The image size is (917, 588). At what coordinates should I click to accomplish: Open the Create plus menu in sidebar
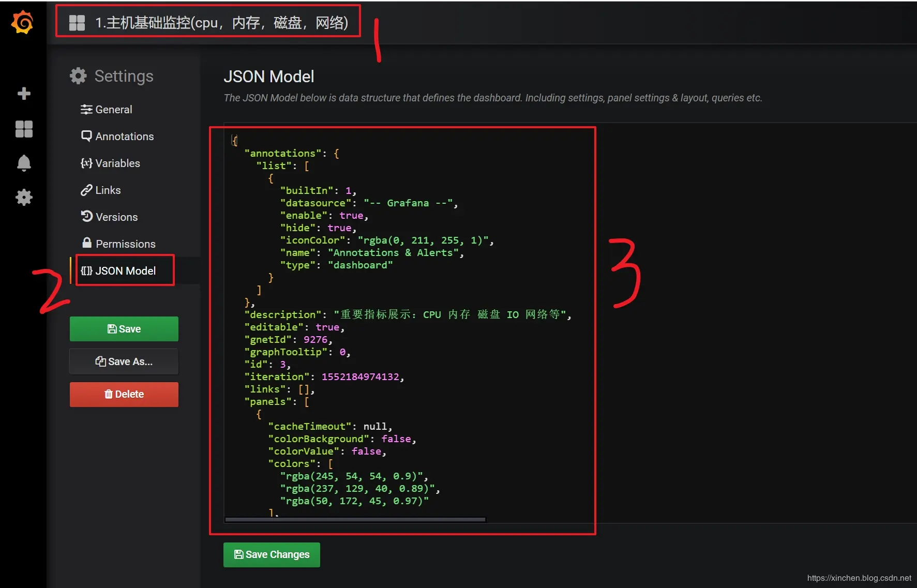coord(24,94)
